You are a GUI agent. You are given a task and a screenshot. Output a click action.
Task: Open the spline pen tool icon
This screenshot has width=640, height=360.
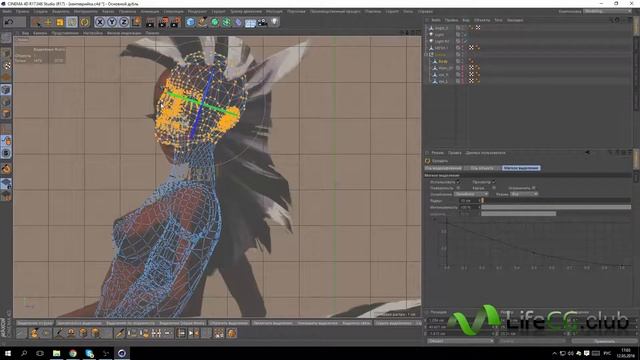click(x=202, y=22)
